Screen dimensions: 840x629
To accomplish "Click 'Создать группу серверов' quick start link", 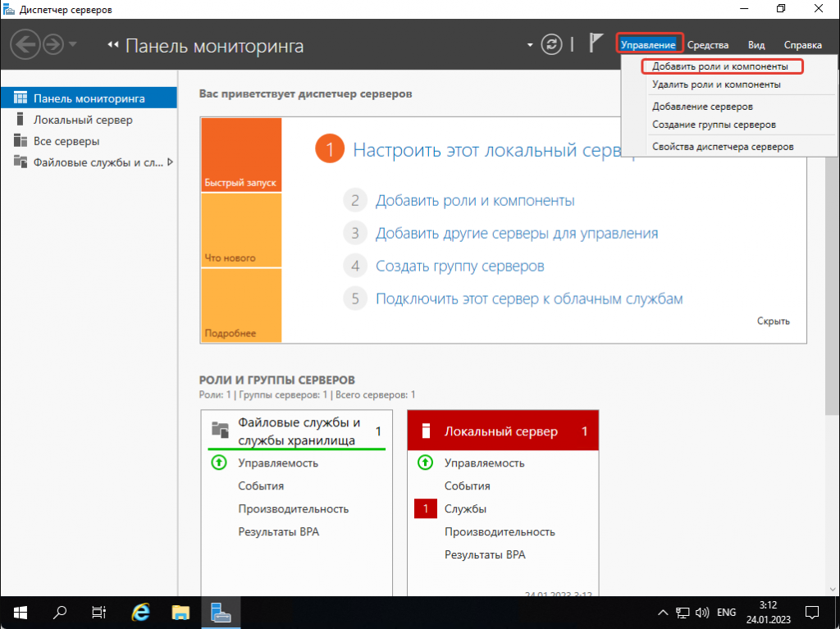I will tap(459, 266).
